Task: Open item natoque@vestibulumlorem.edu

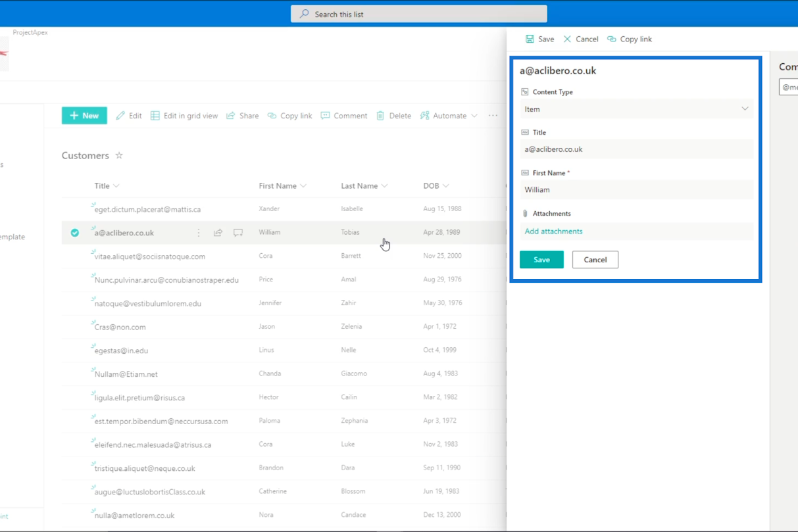Action: pos(148,304)
